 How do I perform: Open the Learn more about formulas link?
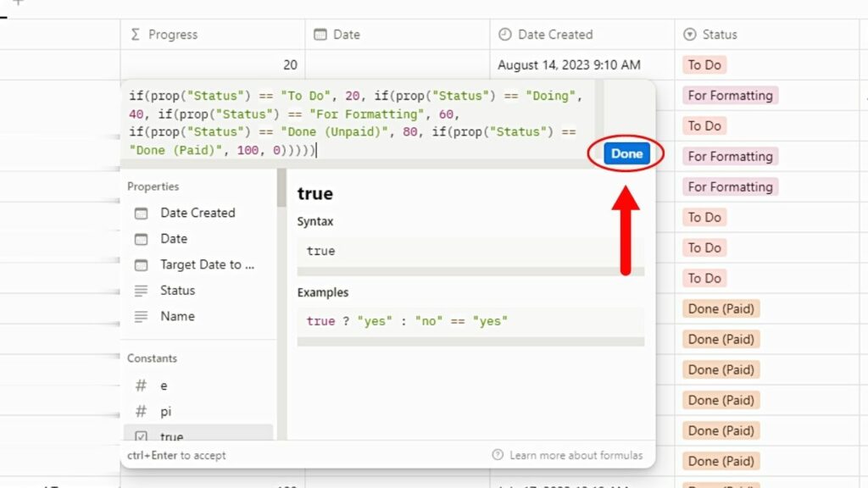578,455
